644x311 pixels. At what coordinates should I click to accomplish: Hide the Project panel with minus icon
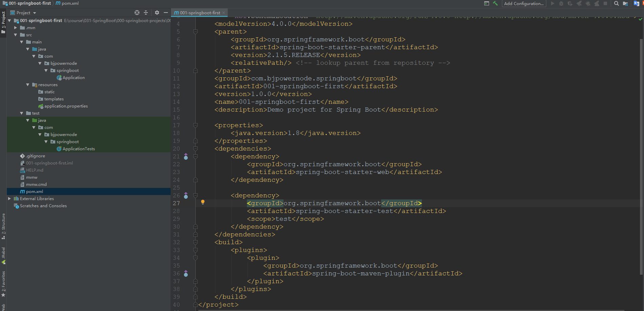166,13
